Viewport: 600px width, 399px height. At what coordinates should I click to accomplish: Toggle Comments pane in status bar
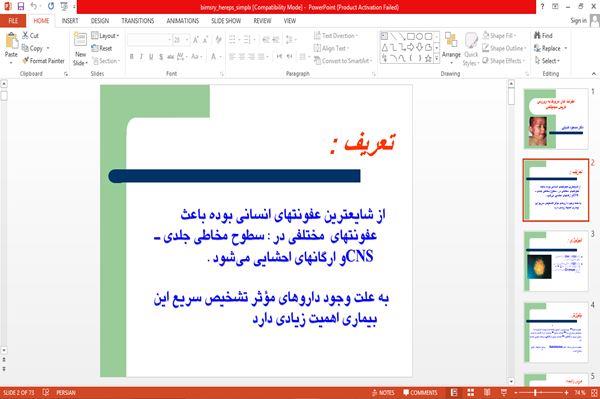[420, 392]
